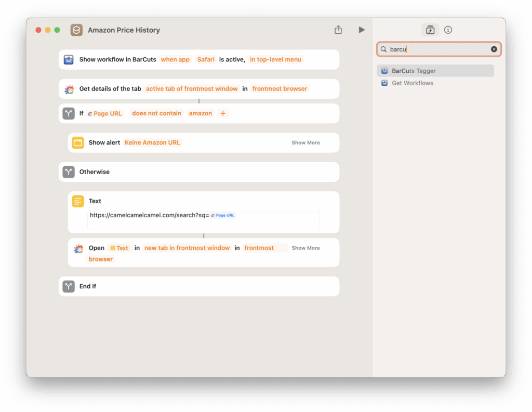Click the 'End If' label
Image resolution: width=532 pixels, height=412 pixels.
[87, 286]
